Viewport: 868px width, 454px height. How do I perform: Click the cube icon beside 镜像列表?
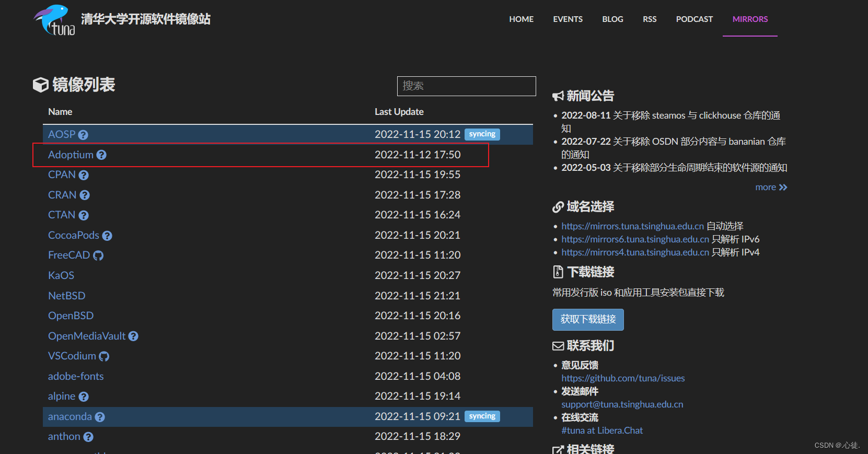click(x=41, y=85)
